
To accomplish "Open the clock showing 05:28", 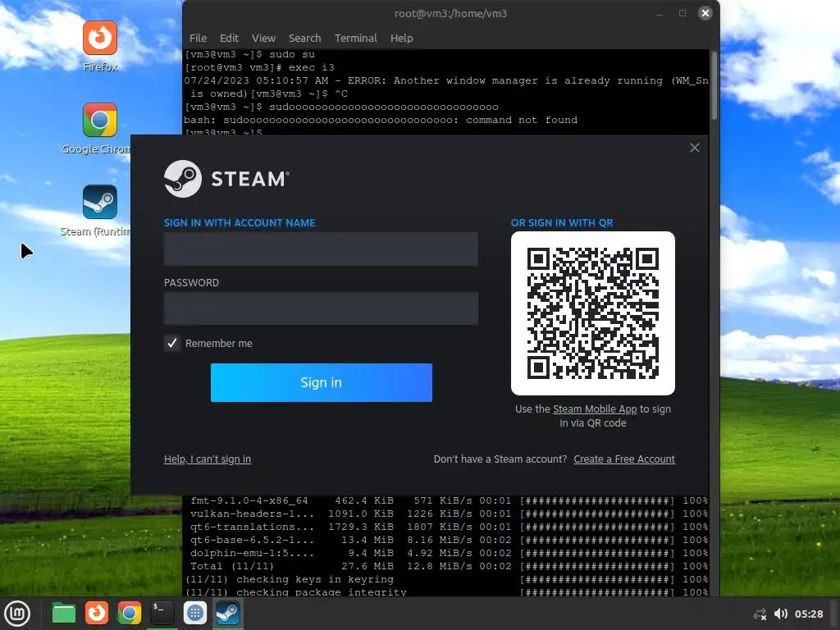I will pyautogui.click(x=808, y=614).
